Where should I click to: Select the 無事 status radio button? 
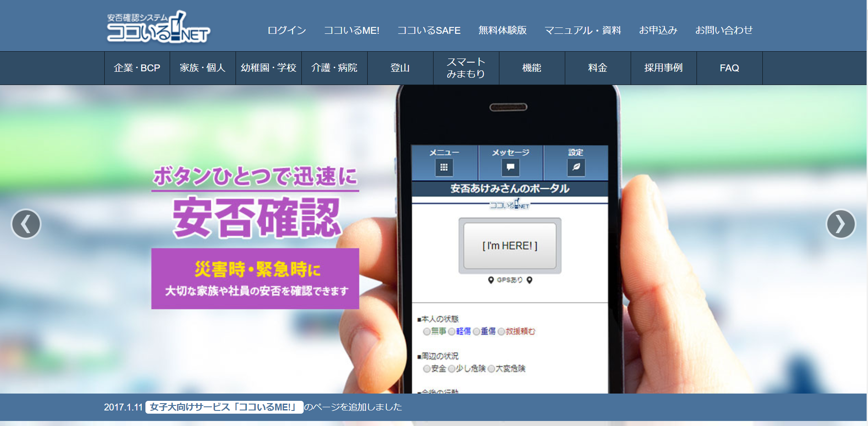click(x=426, y=332)
